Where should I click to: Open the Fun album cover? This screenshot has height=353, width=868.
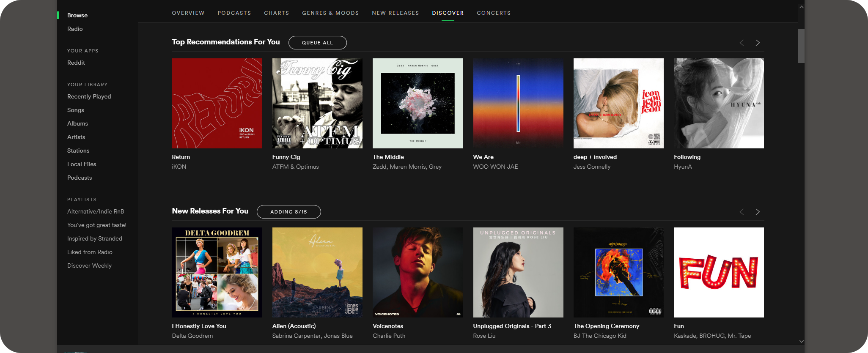[719, 272]
